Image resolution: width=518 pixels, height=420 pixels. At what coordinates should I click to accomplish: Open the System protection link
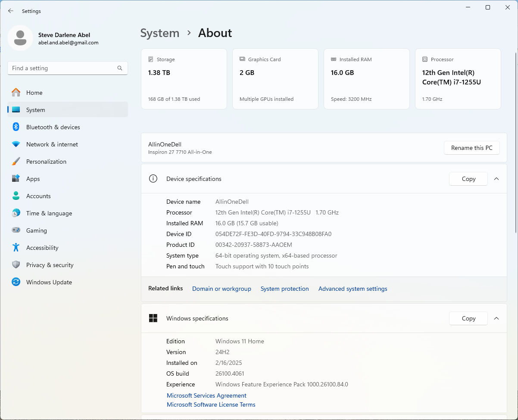[285, 289]
